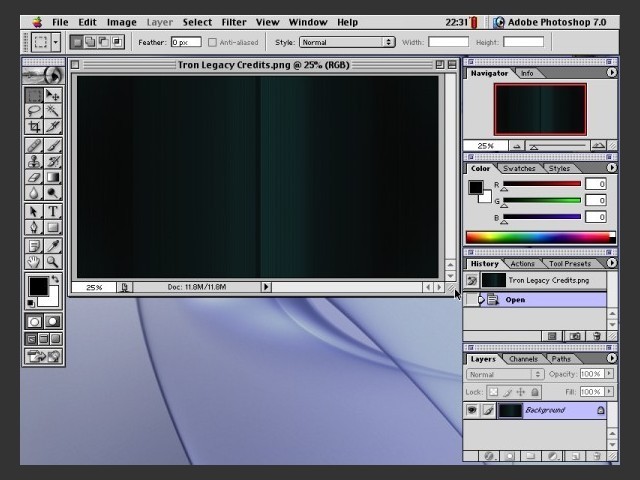Open the Style dropdown showing Normal
This screenshot has width=640, height=480.
point(347,42)
